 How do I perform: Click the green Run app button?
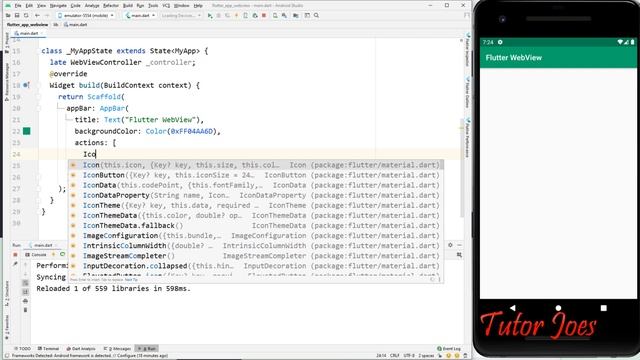coord(210,16)
